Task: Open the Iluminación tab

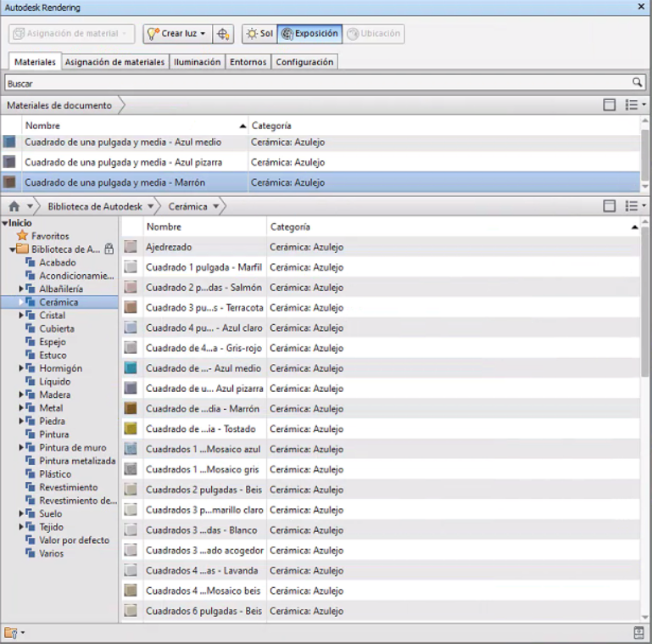Action: click(x=197, y=62)
